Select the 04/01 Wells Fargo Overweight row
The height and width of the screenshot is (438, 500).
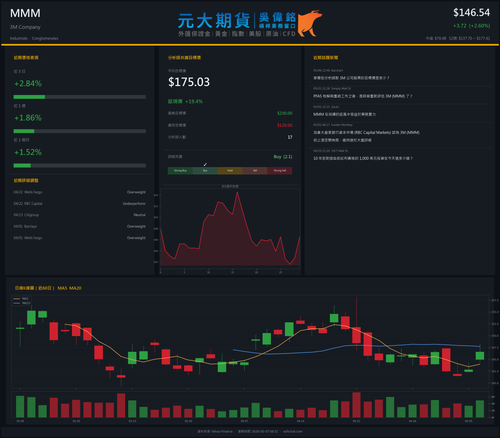coord(80,238)
